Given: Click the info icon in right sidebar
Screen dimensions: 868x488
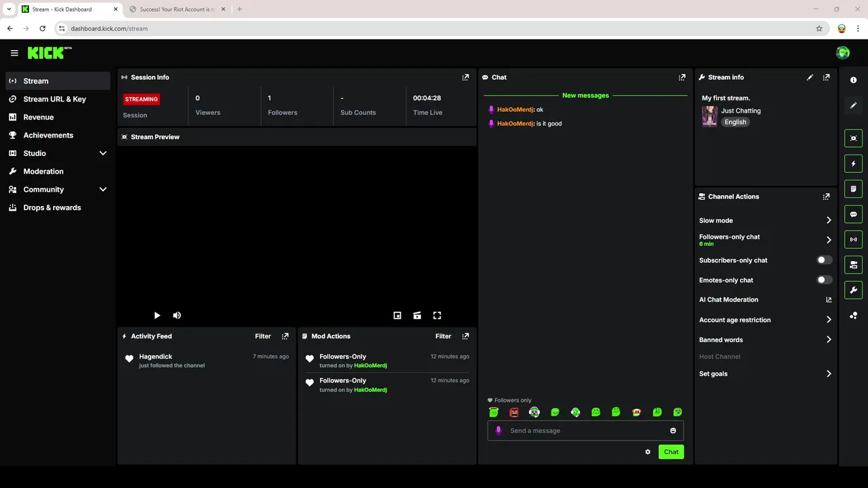Looking at the screenshot, I should click(853, 80).
